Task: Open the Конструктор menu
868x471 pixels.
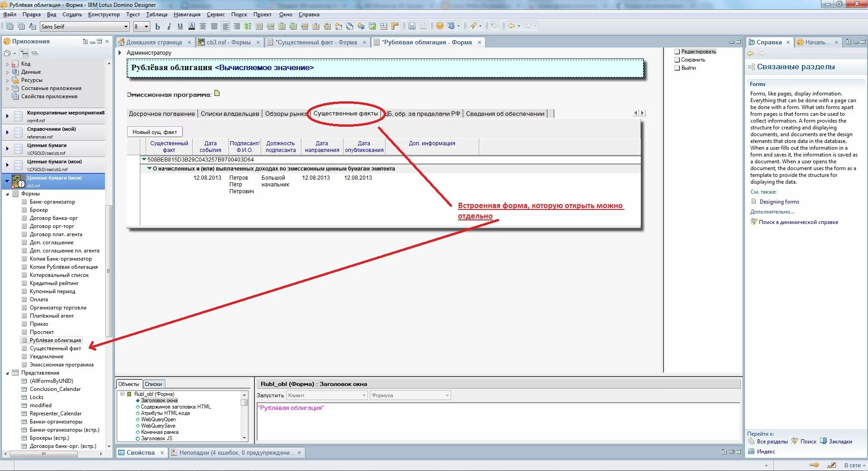Action: click(104, 14)
